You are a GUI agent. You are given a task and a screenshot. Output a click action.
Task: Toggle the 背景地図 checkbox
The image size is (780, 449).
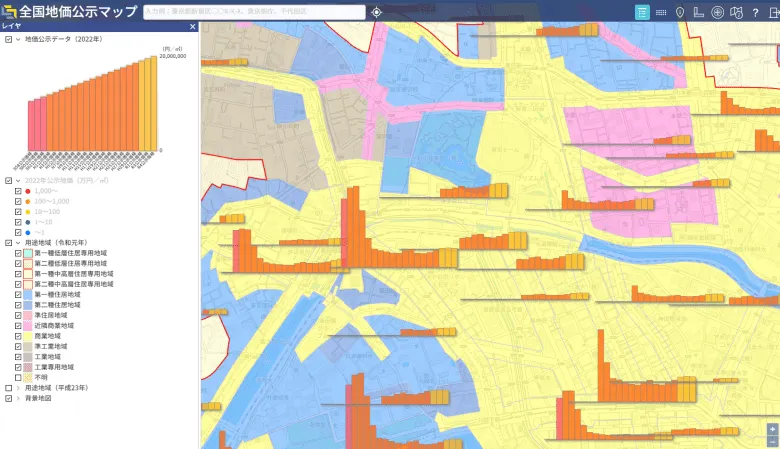9,398
